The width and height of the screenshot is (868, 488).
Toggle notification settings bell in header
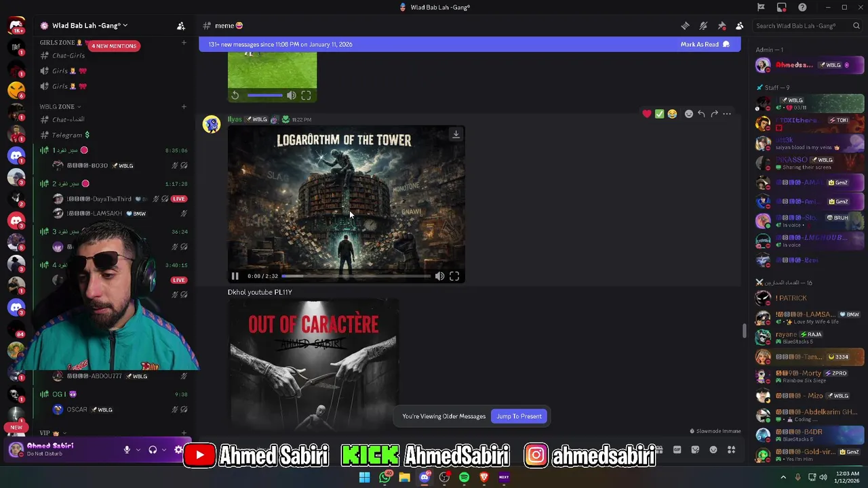click(x=703, y=26)
